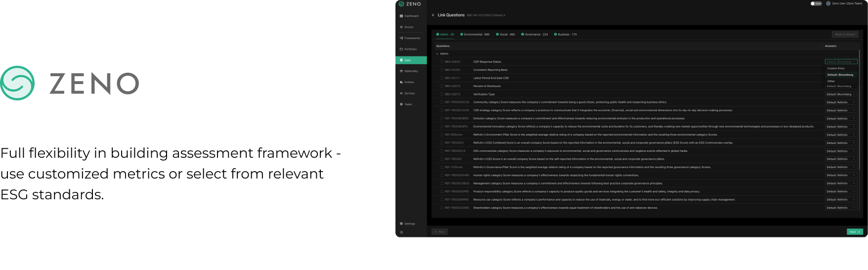868x270 pixels.
Task: Click code REF-TRESGENERS in list
Action: [x=457, y=119]
